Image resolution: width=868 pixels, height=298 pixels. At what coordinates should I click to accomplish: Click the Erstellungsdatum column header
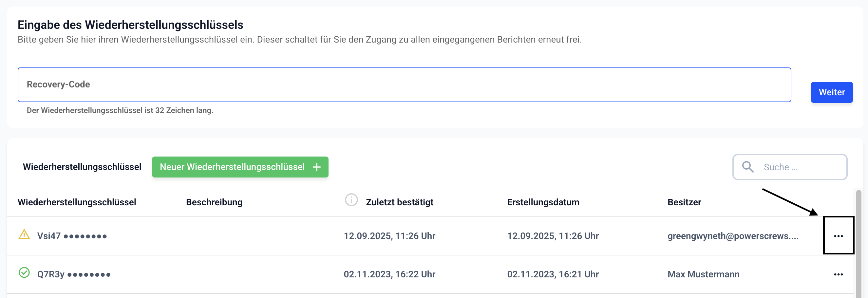tap(543, 202)
